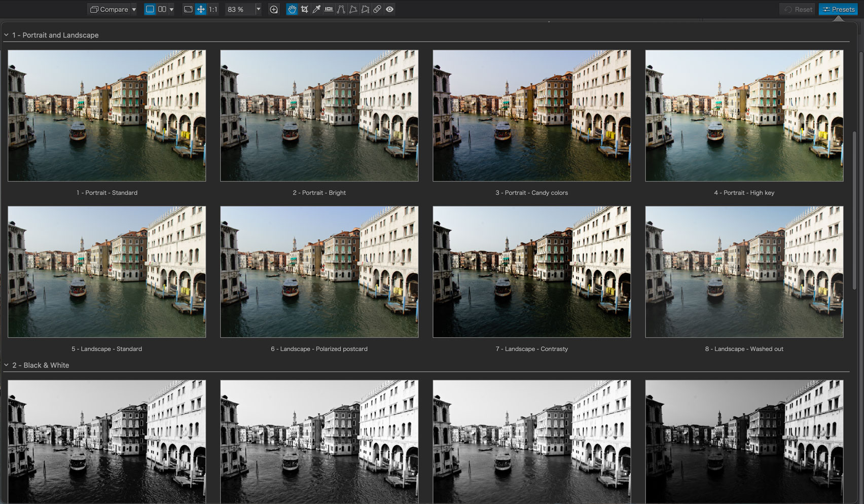
Task: Toggle the red-eye tool icon
Action: click(389, 9)
